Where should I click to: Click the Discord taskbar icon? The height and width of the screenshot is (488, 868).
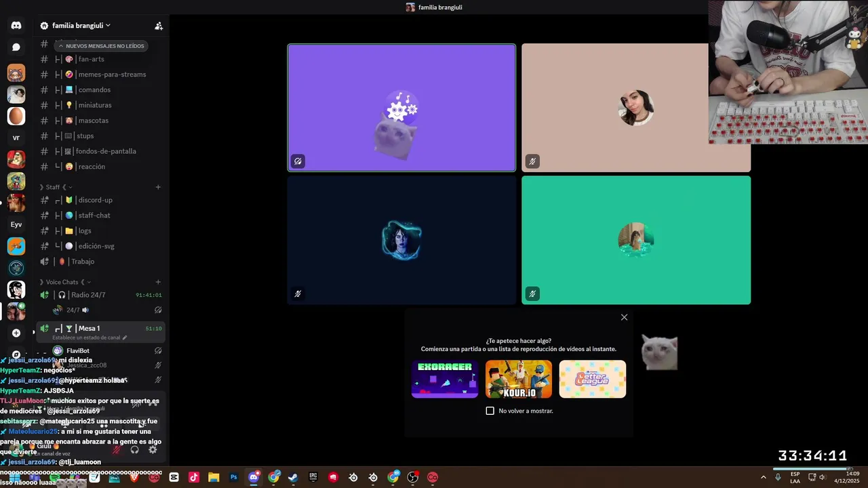pos(254,477)
